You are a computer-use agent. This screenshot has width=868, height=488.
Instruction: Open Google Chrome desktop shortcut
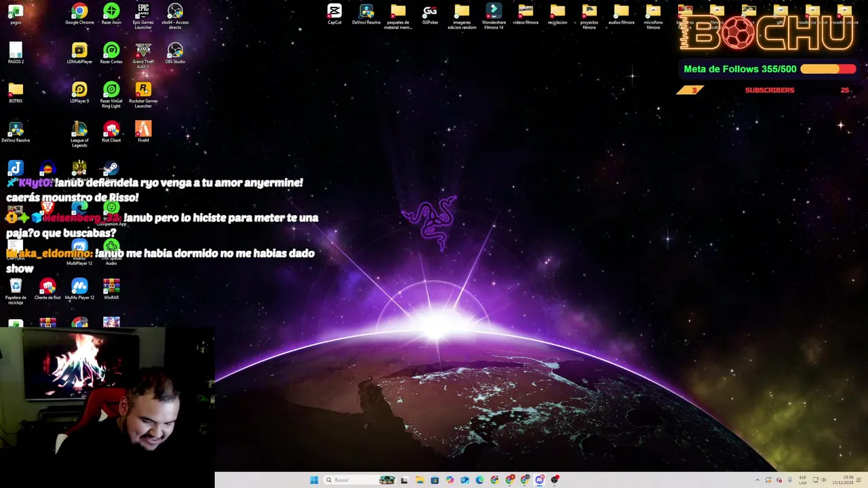click(79, 14)
